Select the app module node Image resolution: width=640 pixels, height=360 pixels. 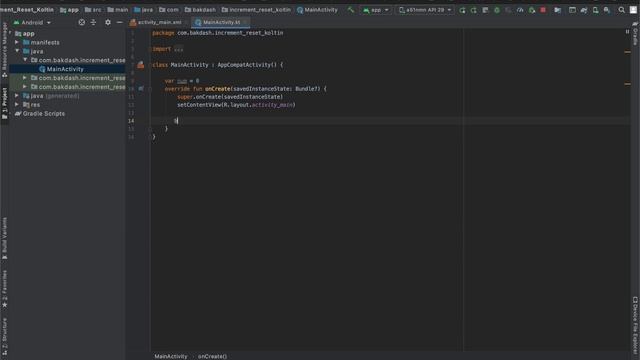click(x=25, y=33)
